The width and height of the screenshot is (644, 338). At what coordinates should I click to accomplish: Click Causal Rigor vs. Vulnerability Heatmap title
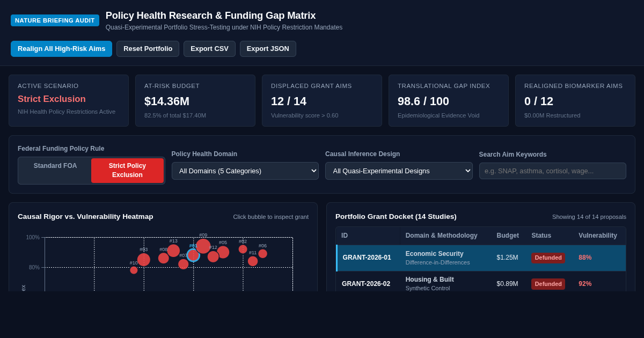(x=85, y=217)
